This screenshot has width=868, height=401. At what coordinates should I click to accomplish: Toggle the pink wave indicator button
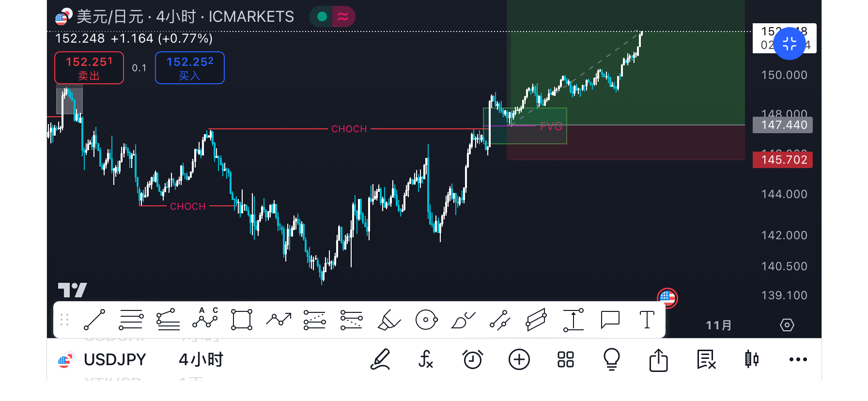click(343, 17)
